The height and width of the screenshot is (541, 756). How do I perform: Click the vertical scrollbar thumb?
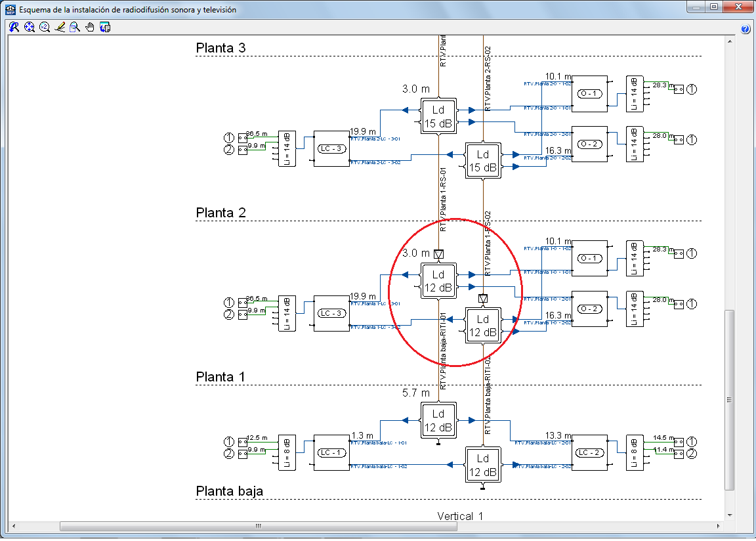pos(730,400)
